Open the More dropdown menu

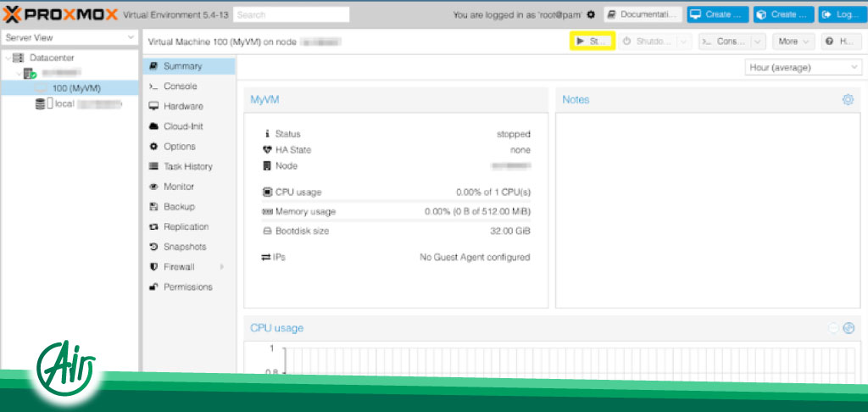tap(793, 41)
